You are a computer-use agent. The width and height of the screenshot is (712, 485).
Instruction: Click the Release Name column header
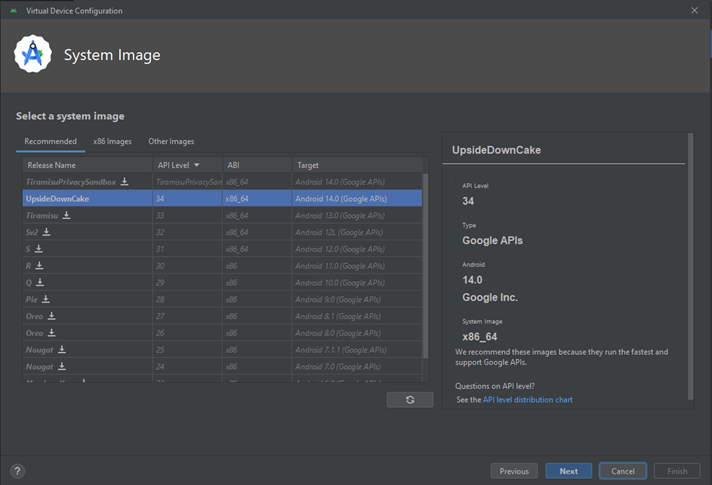point(52,165)
